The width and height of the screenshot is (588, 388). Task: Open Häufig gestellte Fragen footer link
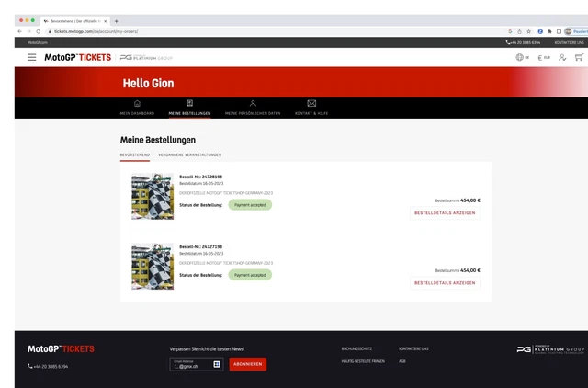(363, 361)
